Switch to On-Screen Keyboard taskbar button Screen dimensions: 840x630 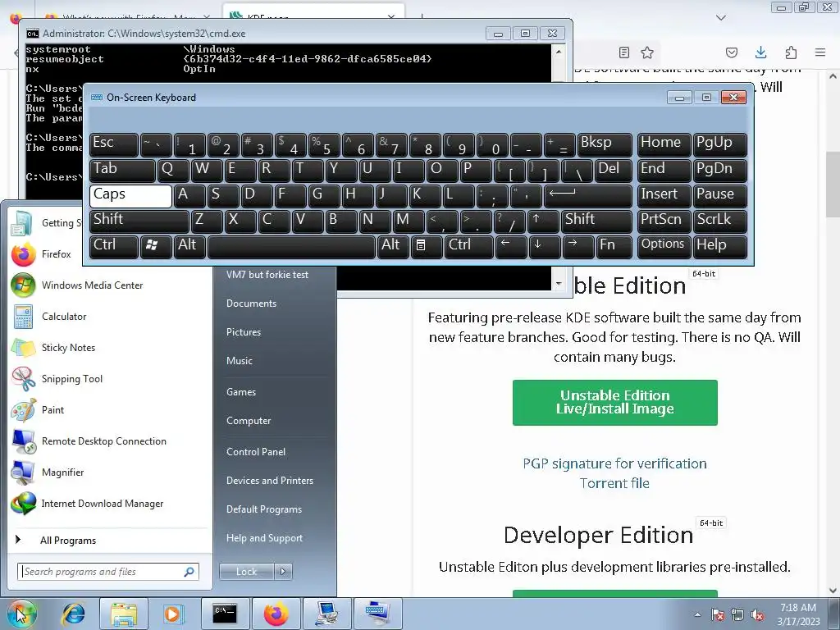point(377,614)
